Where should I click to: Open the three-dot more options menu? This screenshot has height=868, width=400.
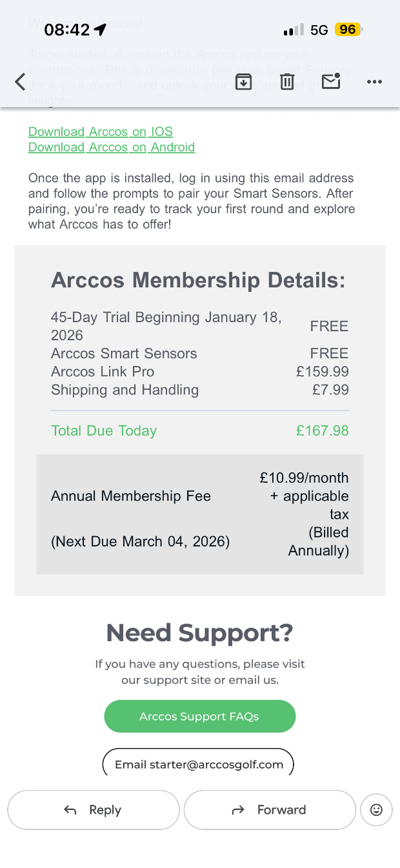click(374, 82)
